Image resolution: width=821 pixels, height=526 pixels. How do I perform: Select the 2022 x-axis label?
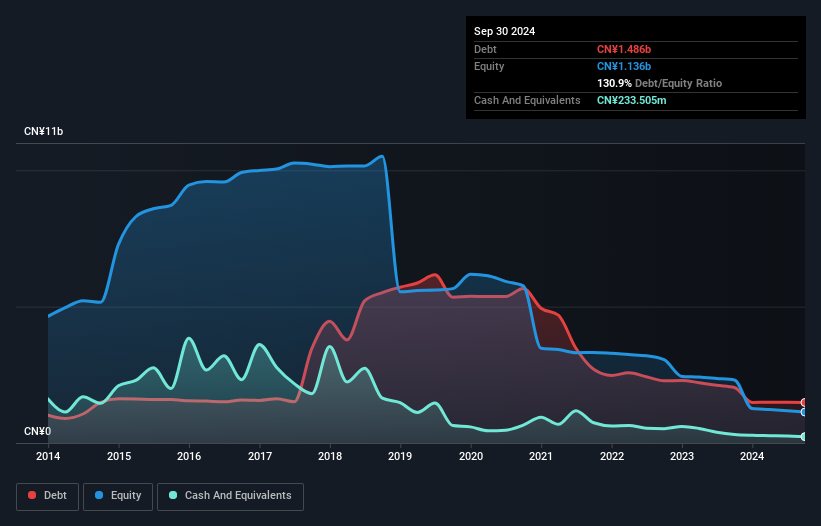pyautogui.click(x=612, y=456)
